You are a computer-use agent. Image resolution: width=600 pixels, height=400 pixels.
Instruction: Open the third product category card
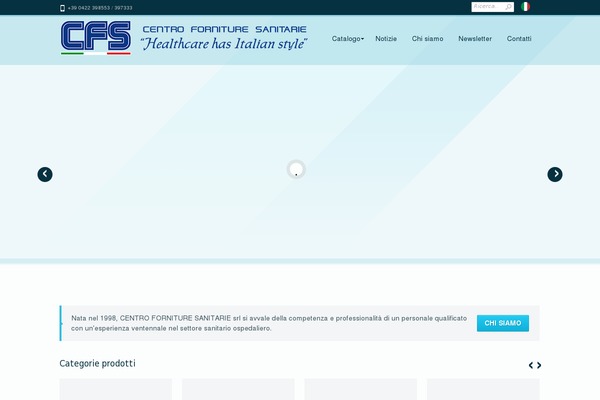[x=360, y=389]
